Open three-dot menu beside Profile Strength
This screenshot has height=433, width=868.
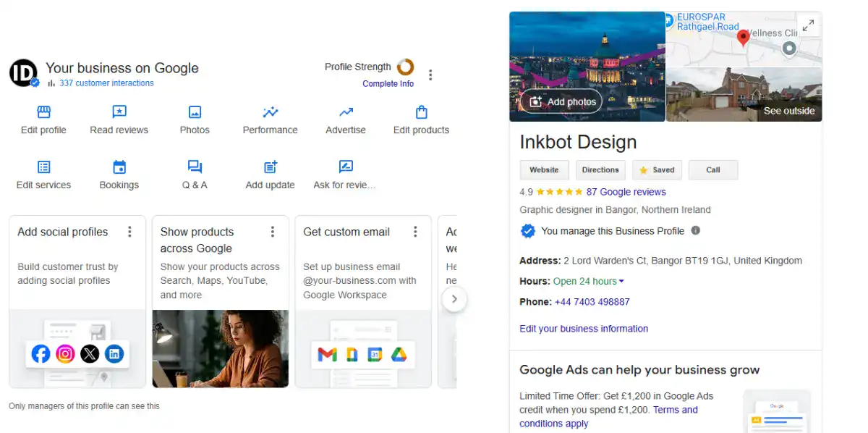point(431,75)
